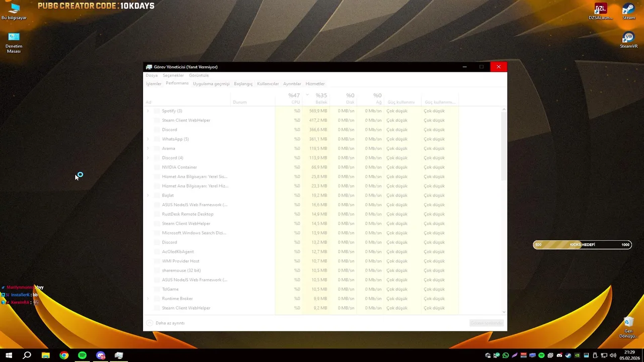Open Bu bilgisayar desktop icon
This screenshot has width=644, height=362.
click(x=14, y=12)
